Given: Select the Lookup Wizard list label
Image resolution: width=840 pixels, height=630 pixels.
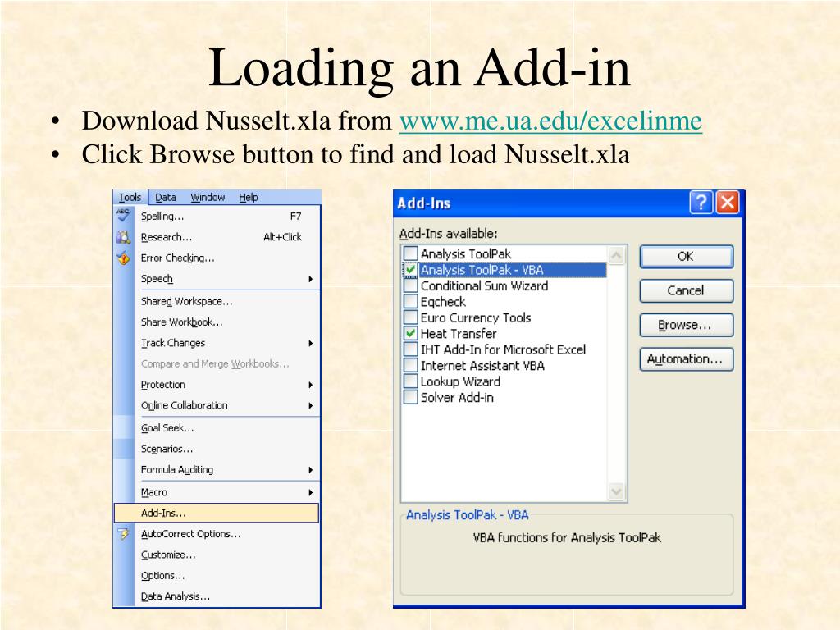Looking at the screenshot, I should click(460, 381).
